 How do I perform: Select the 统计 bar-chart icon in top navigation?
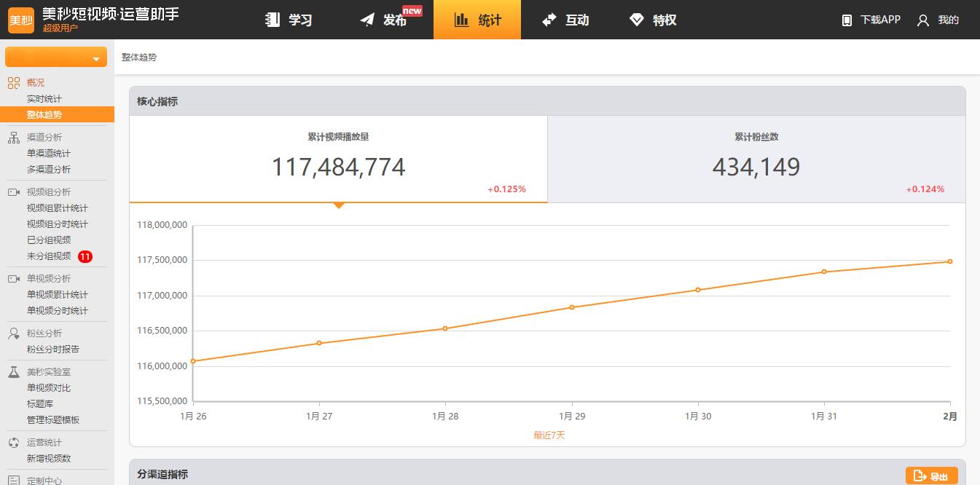(462, 20)
